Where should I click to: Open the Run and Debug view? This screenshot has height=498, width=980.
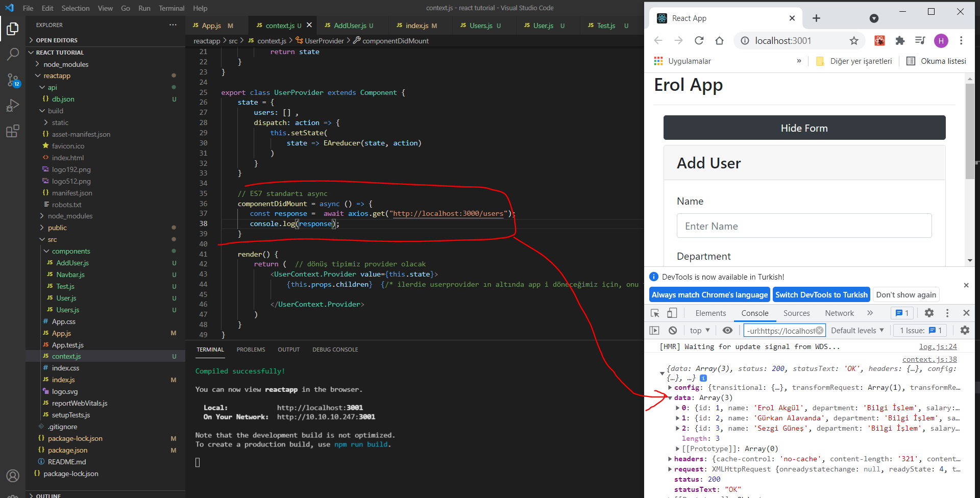tap(13, 106)
